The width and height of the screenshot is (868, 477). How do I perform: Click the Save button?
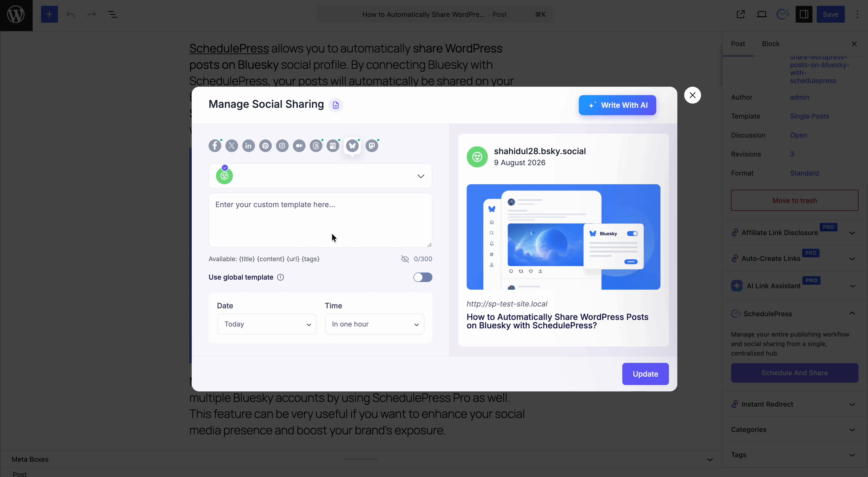(830, 14)
